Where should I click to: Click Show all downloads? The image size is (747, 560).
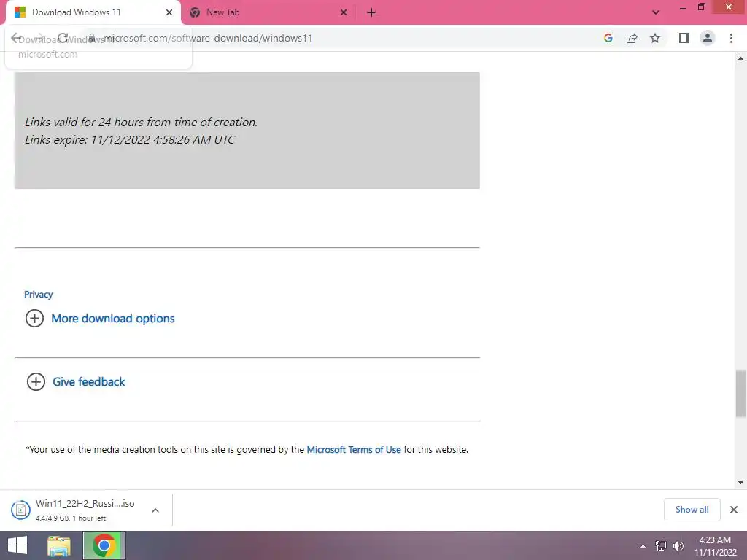[x=692, y=510]
